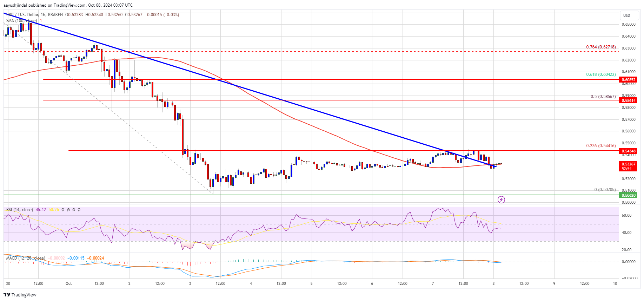Click the 0.5 (0.58567) Fibonacci level label
The width and height of the screenshot is (644, 301).
click(x=603, y=97)
